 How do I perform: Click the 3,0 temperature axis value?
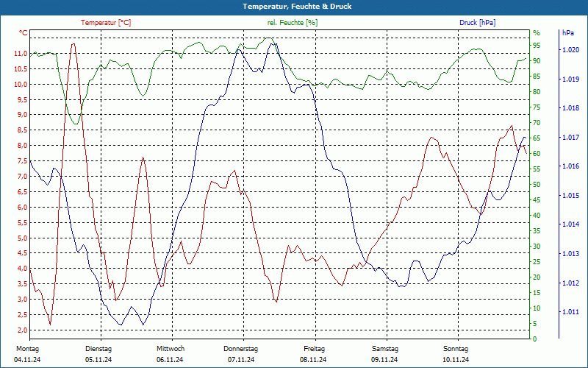22,300
